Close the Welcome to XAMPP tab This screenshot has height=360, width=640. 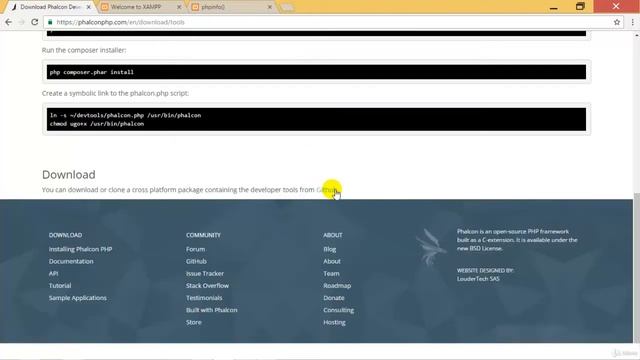tap(179, 7)
